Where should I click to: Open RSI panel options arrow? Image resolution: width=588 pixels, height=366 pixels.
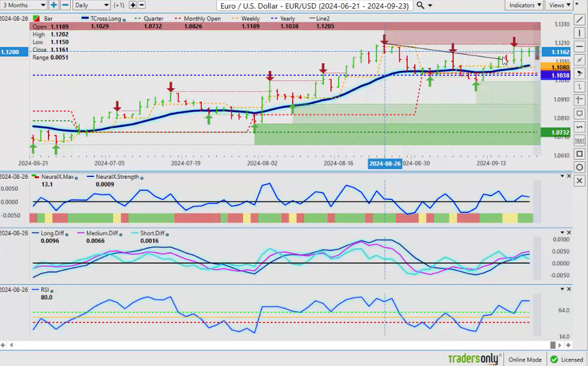click(562, 289)
